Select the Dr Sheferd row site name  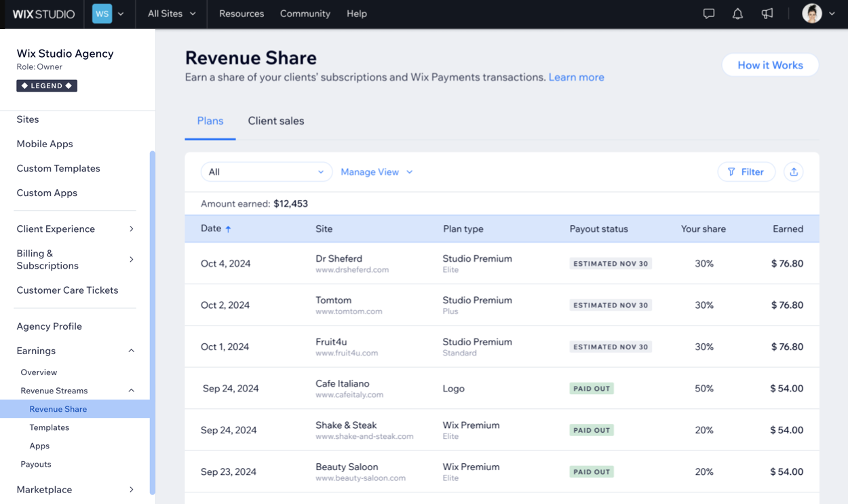[x=339, y=258]
